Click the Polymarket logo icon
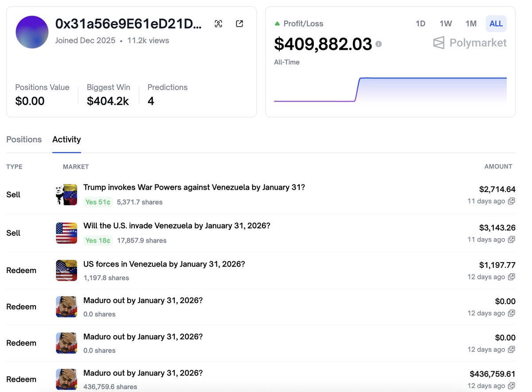This screenshot has height=392, width=532. click(x=438, y=43)
